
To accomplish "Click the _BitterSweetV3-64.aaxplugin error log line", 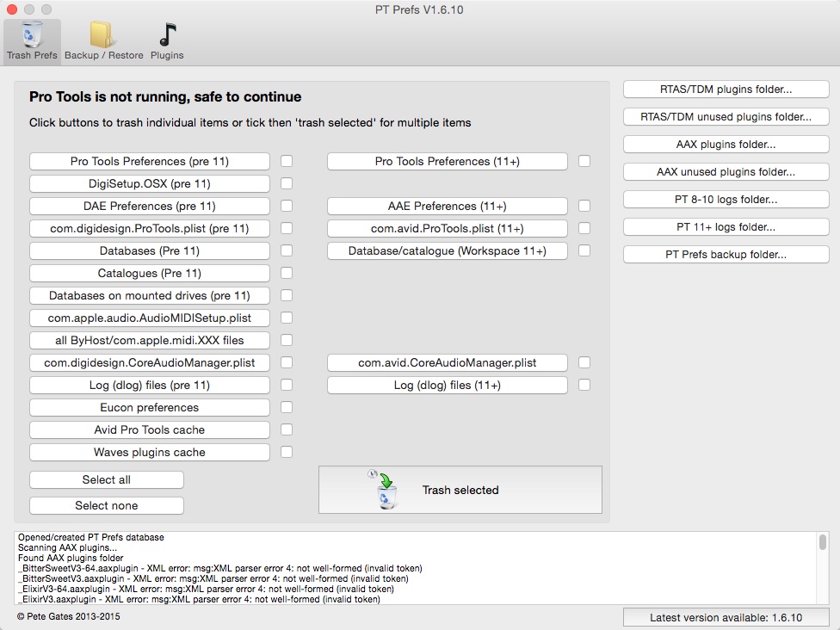I will point(220,568).
